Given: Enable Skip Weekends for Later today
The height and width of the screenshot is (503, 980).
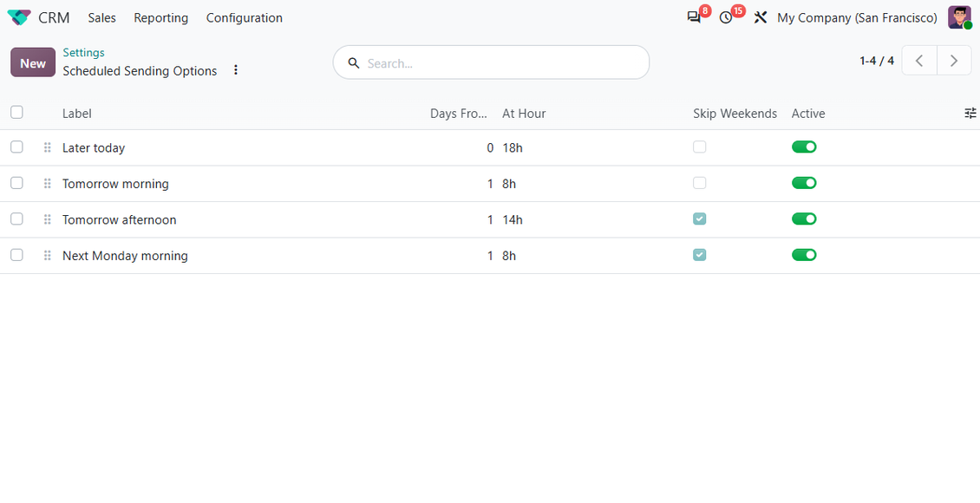Looking at the screenshot, I should 699,147.
